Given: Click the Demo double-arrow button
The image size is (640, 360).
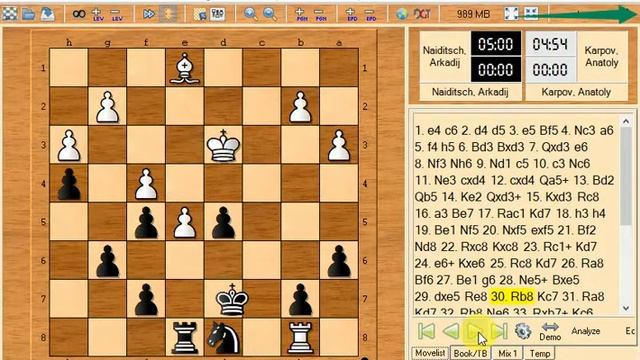Looking at the screenshot, I should [x=550, y=331].
